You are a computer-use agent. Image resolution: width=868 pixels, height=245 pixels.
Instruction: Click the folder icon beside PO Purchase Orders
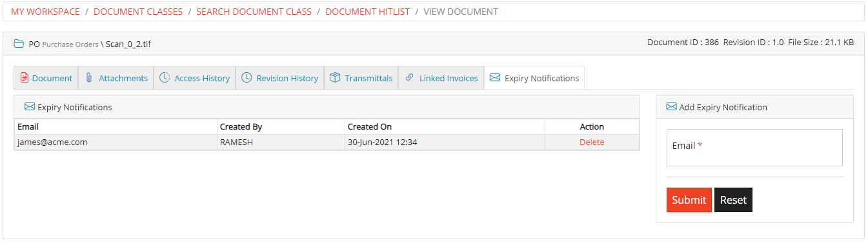tap(19, 44)
